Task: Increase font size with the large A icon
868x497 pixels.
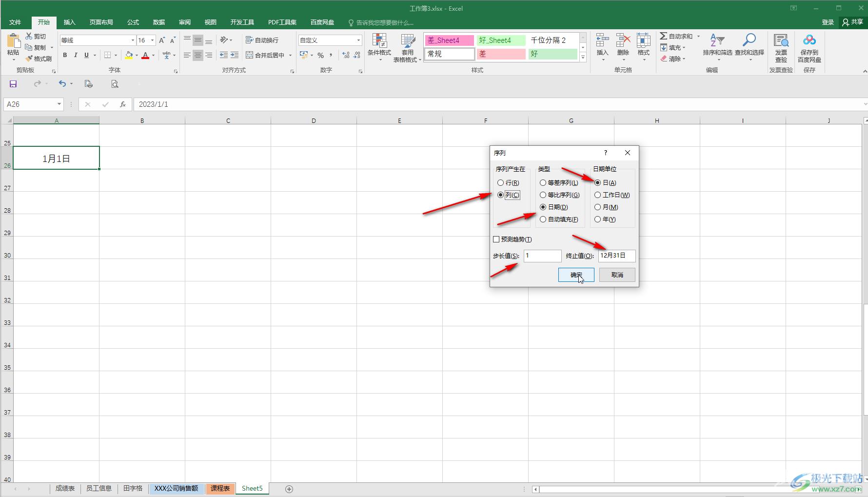Action: point(162,40)
